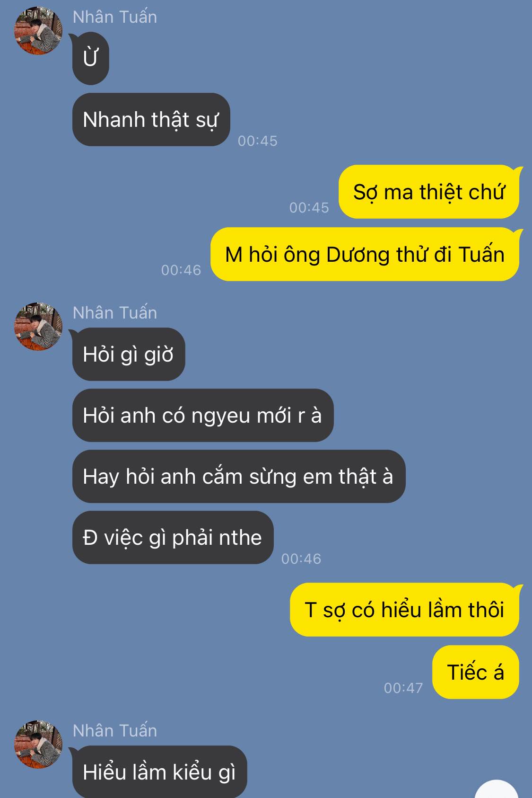The width and height of the screenshot is (532, 798).
Task: Select the yellow "Sợ ma thiệt chứ" bubble
Action: [x=429, y=192]
